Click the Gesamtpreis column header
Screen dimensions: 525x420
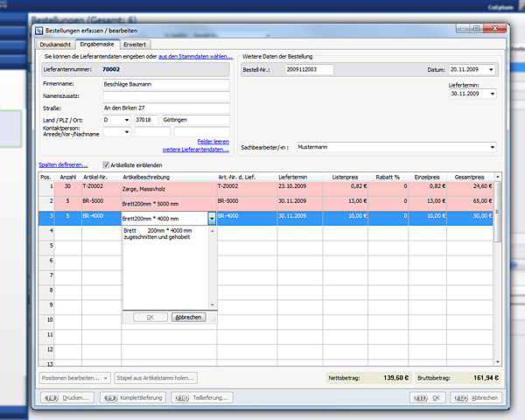(470, 177)
